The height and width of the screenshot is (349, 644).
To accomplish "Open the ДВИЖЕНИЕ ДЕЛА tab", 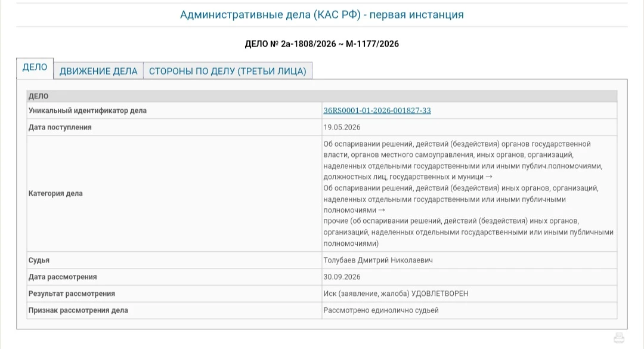I will tap(98, 71).
